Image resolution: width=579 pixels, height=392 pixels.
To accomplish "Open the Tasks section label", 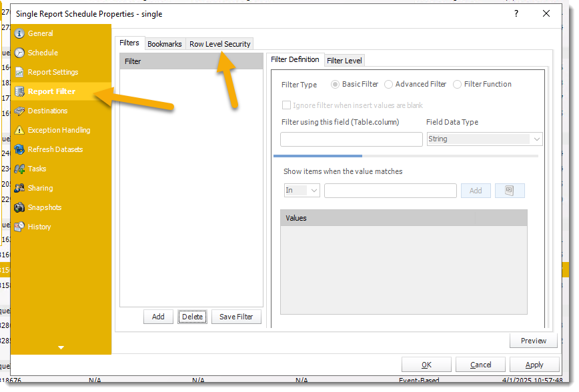I will click(37, 169).
